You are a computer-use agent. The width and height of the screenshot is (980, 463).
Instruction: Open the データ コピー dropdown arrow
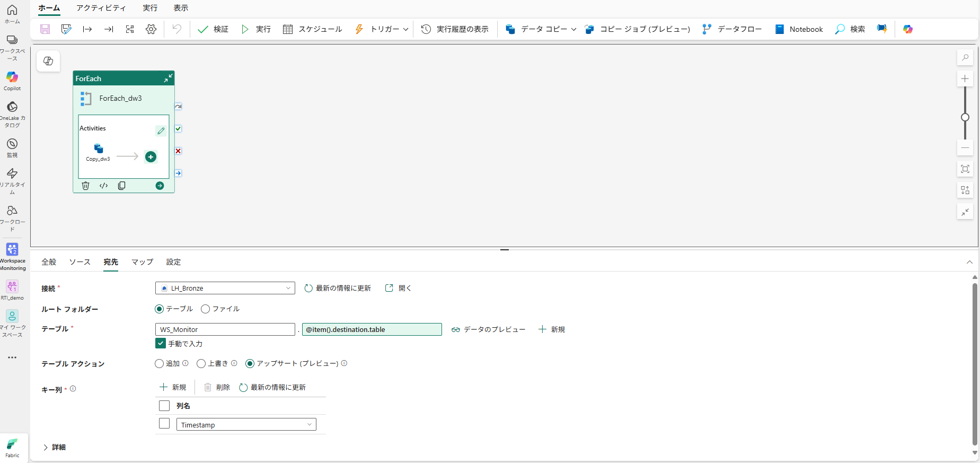tap(573, 29)
